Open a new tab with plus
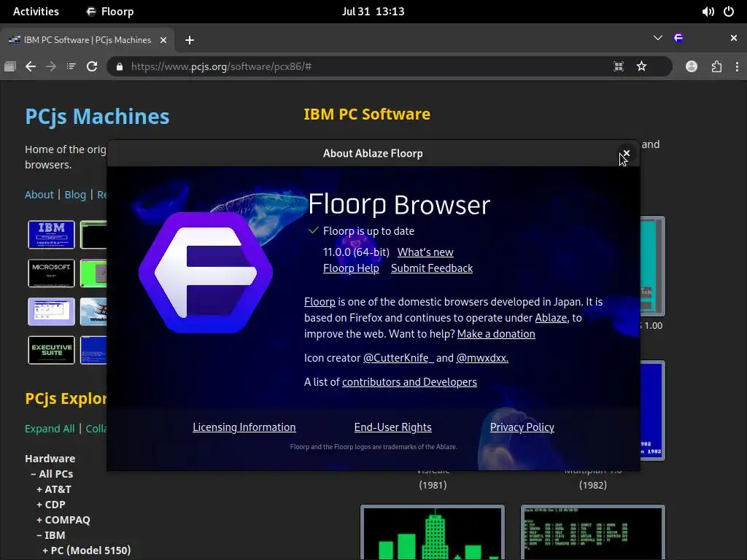 coord(190,40)
